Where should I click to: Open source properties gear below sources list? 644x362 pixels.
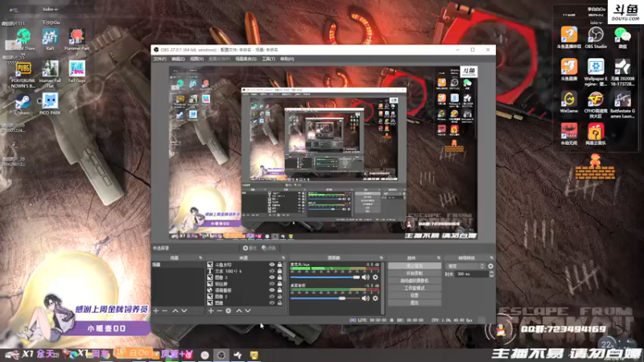229,311
